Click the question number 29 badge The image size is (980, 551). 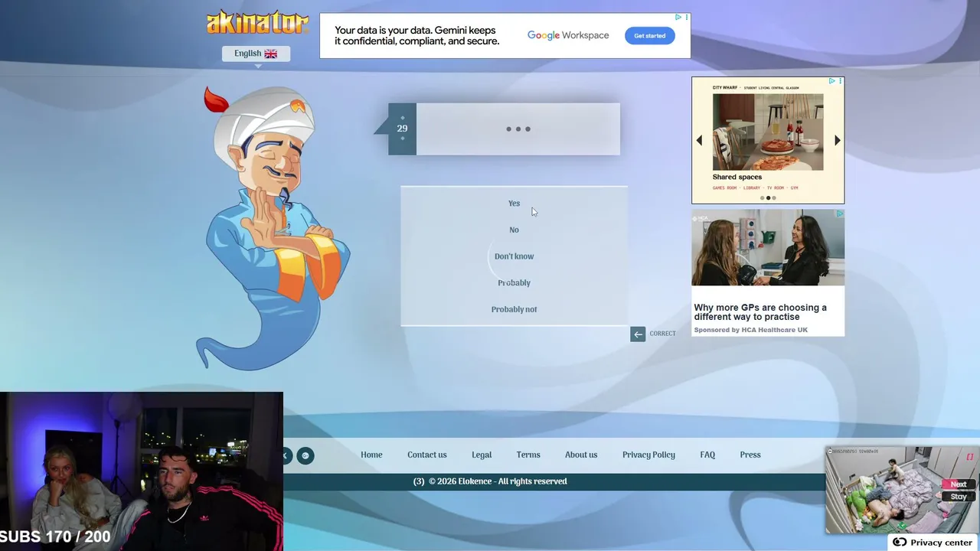tap(402, 129)
